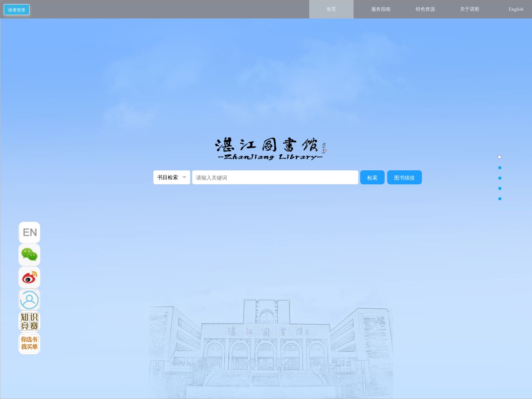The width and height of the screenshot is (532, 399).
Task: Open the 知识竞赛 sidebar icon
Action: [x=30, y=321]
